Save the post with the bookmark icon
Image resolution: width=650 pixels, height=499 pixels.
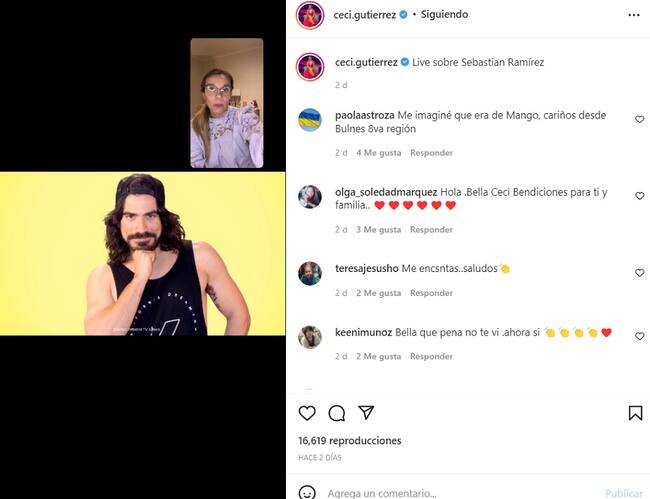635,413
